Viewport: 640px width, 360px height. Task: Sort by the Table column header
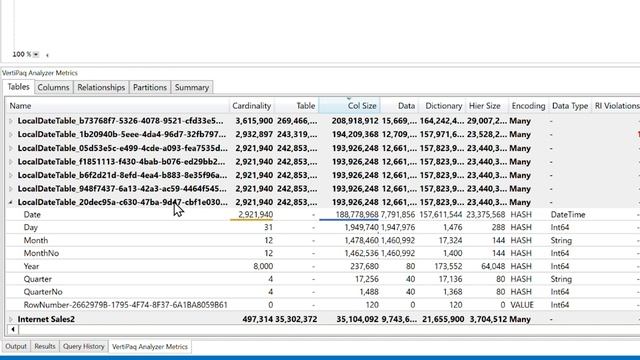tap(297, 106)
